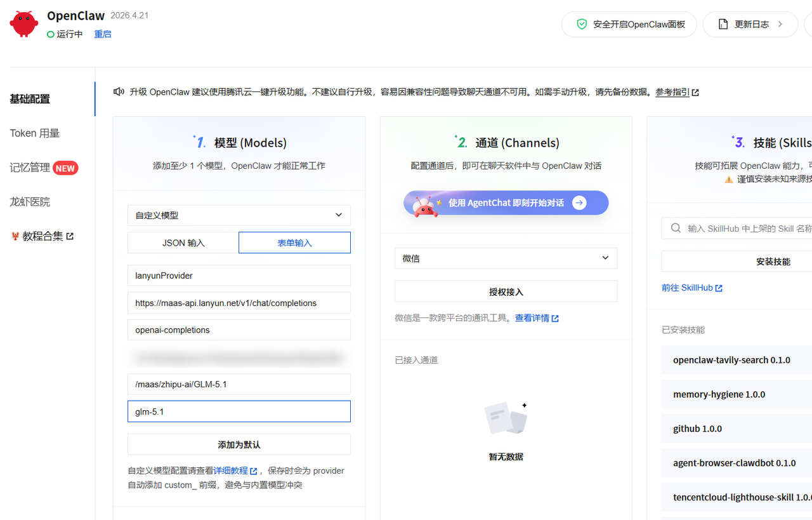Start chat via 使用 AgentChat 即刻开始对话 banner
The height and width of the screenshot is (520, 812).
point(506,203)
